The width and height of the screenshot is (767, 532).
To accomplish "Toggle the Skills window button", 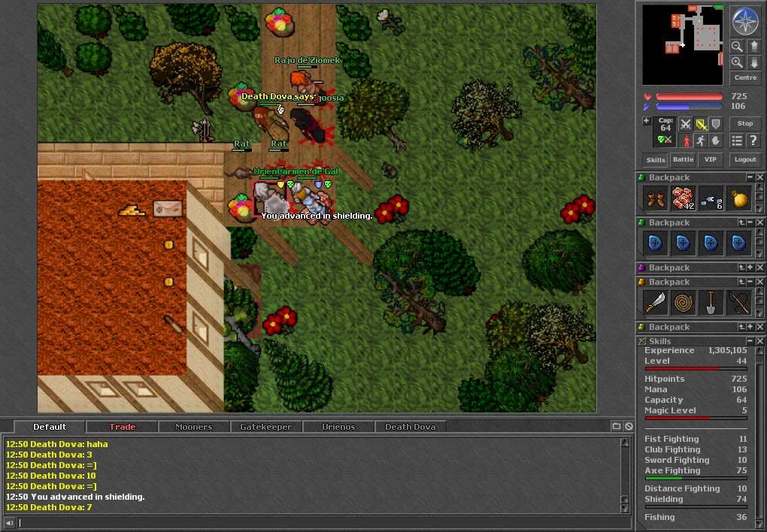I will pyautogui.click(x=656, y=159).
